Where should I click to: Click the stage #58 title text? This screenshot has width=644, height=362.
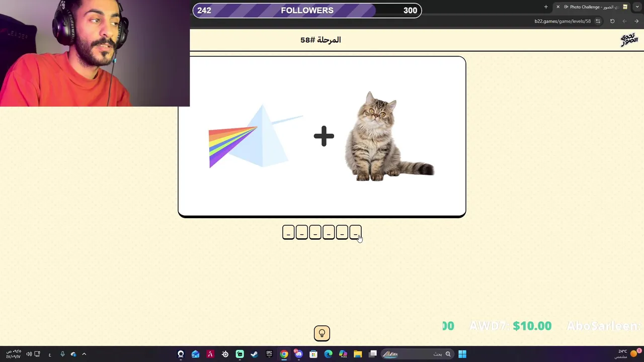tap(320, 40)
